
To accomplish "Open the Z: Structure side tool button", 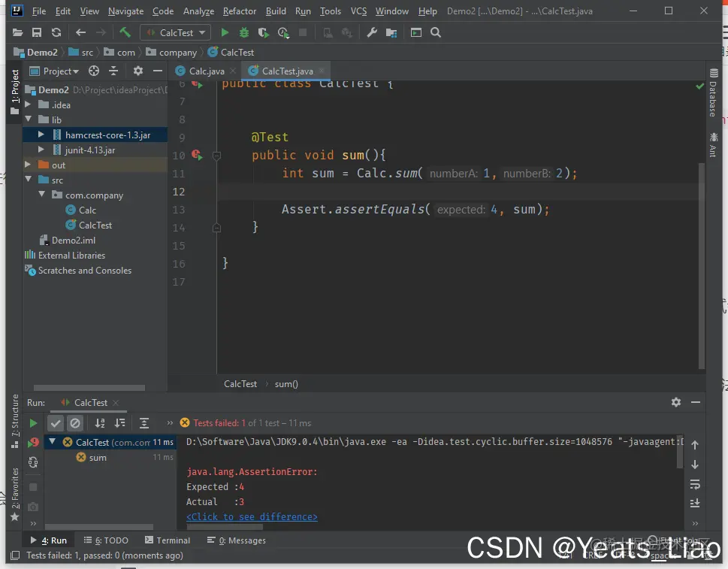I will point(15,421).
